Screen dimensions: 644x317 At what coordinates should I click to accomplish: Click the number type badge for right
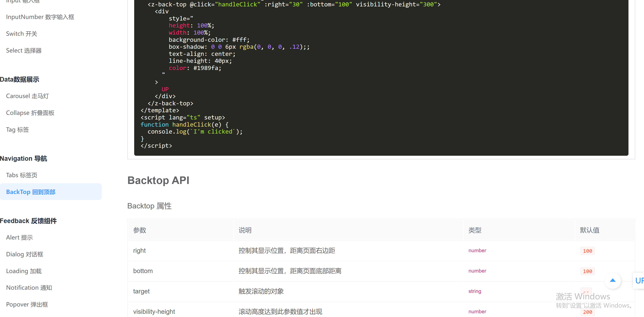(x=477, y=250)
